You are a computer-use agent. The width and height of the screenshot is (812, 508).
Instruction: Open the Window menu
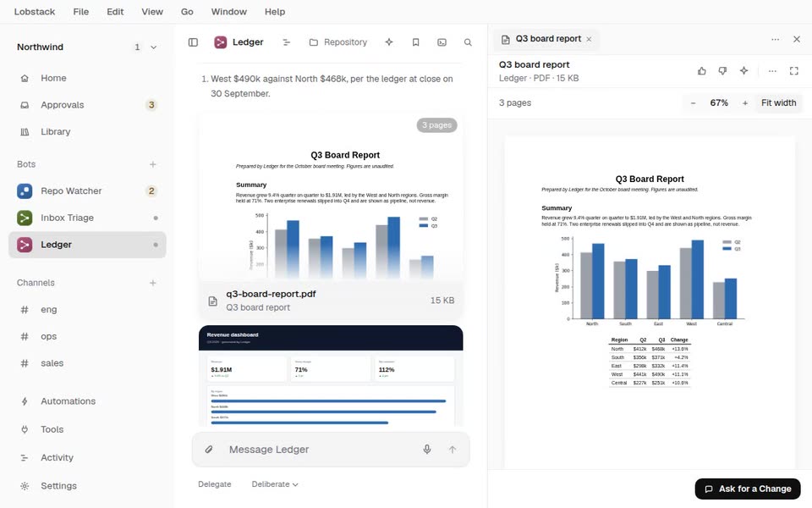[229, 11]
